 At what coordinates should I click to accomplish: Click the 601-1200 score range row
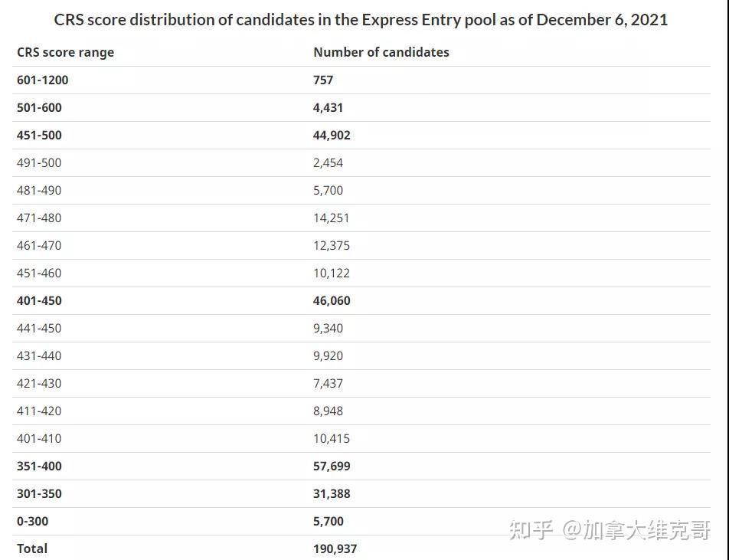[x=361, y=80]
